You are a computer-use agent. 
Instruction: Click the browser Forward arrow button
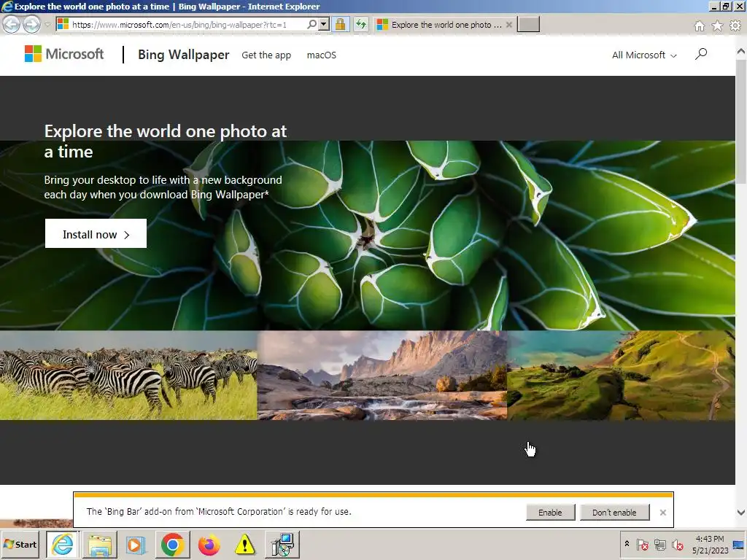click(x=31, y=24)
